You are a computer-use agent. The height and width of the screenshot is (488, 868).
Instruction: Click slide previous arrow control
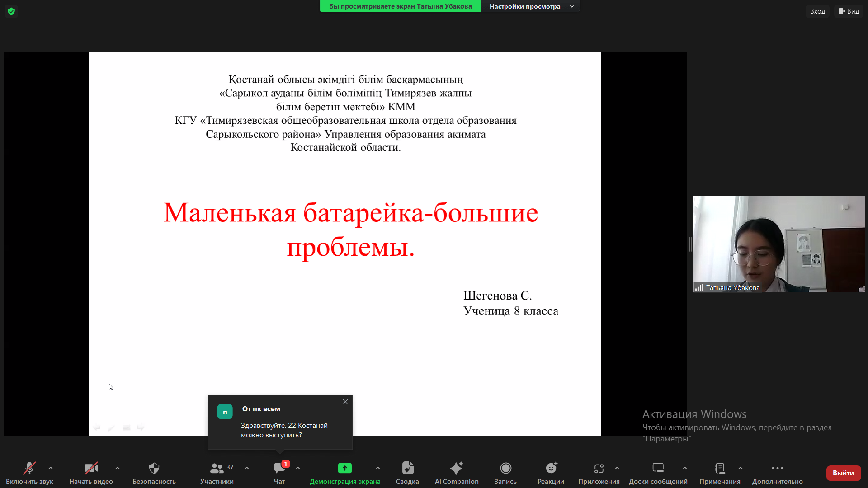tap(97, 427)
